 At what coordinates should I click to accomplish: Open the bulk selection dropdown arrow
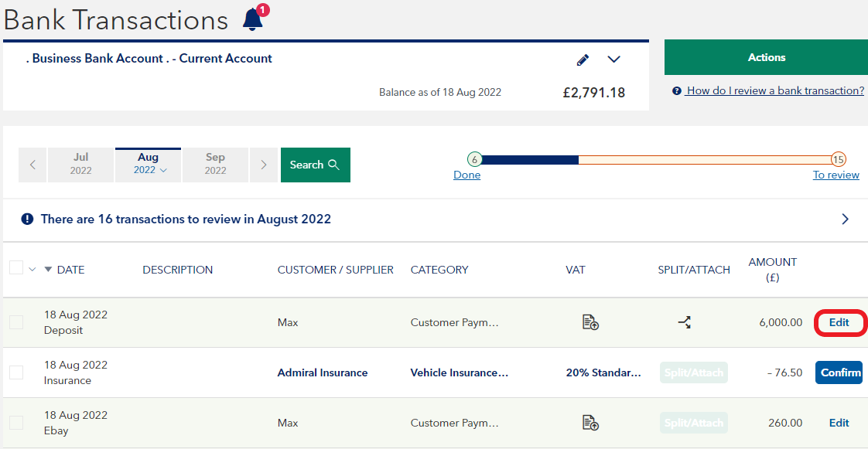tap(32, 269)
